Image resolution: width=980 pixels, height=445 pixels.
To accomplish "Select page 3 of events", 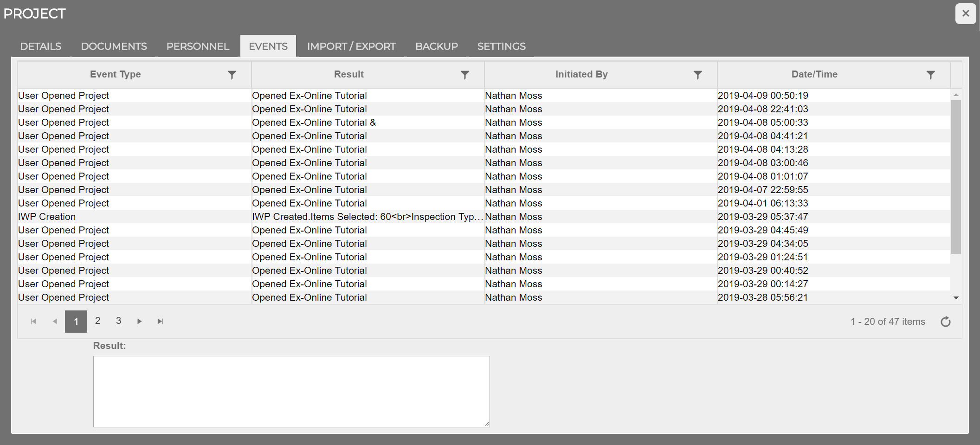I will tap(118, 321).
